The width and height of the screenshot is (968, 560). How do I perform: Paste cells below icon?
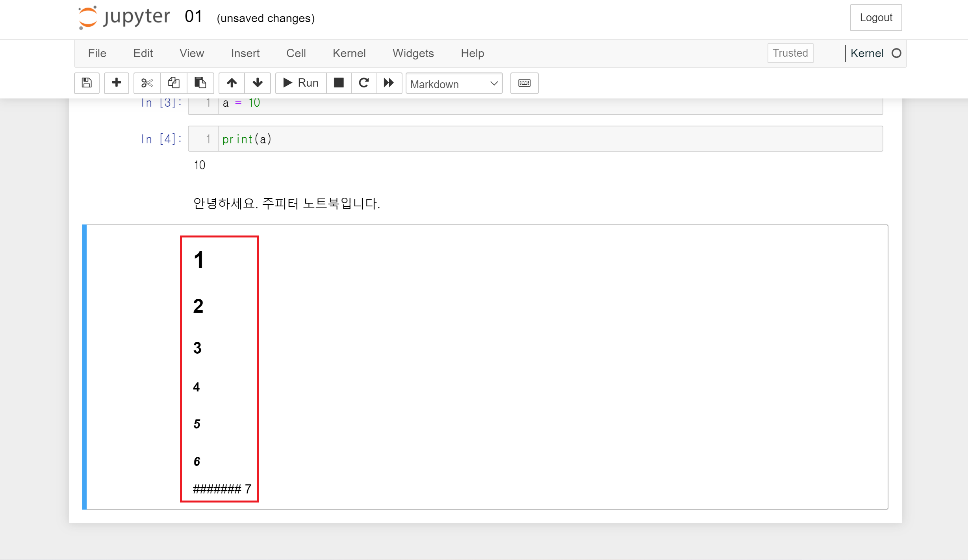pyautogui.click(x=200, y=83)
